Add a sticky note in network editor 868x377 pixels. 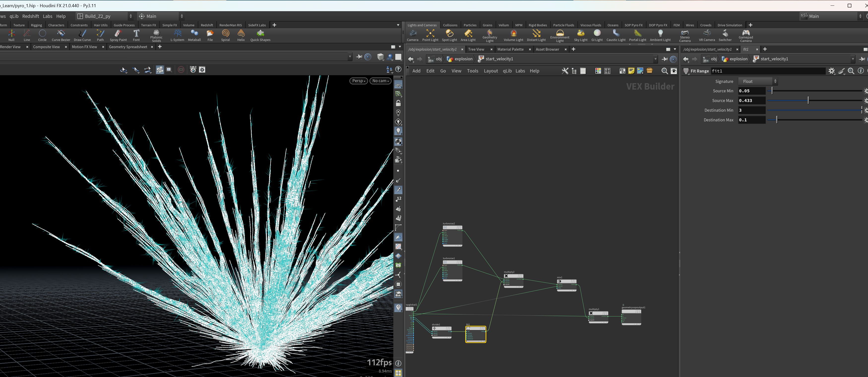631,71
